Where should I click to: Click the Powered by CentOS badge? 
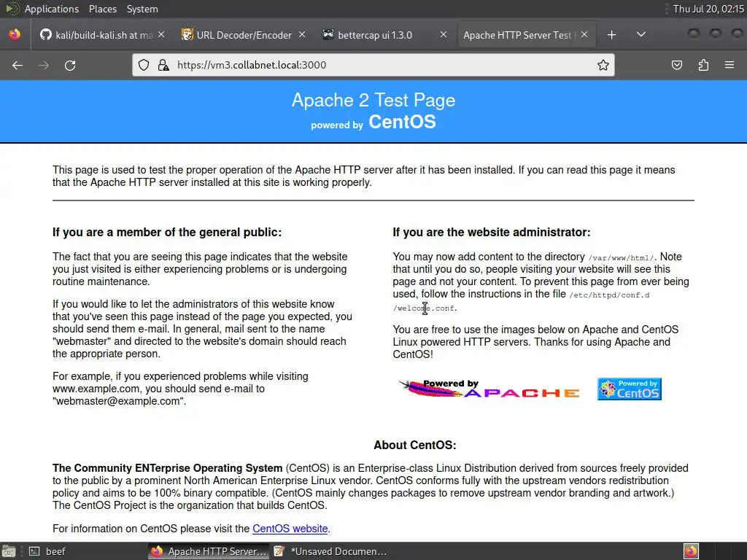(x=630, y=389)
